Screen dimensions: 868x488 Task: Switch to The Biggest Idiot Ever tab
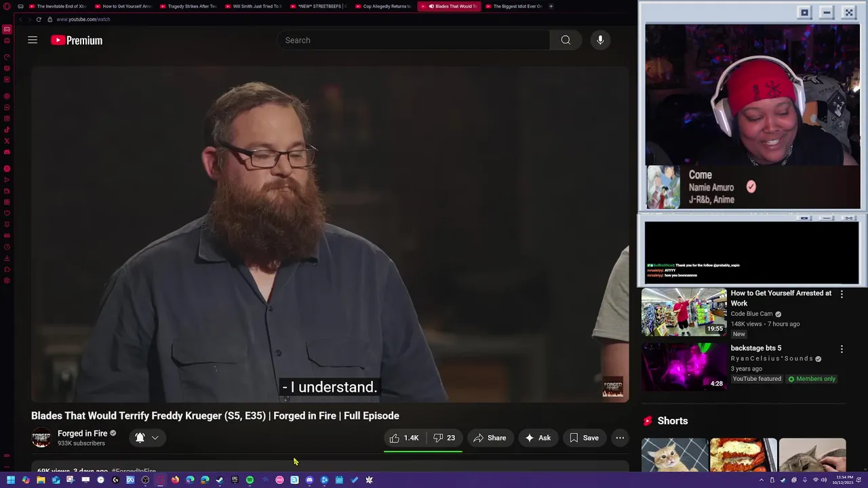pos(513,6)
